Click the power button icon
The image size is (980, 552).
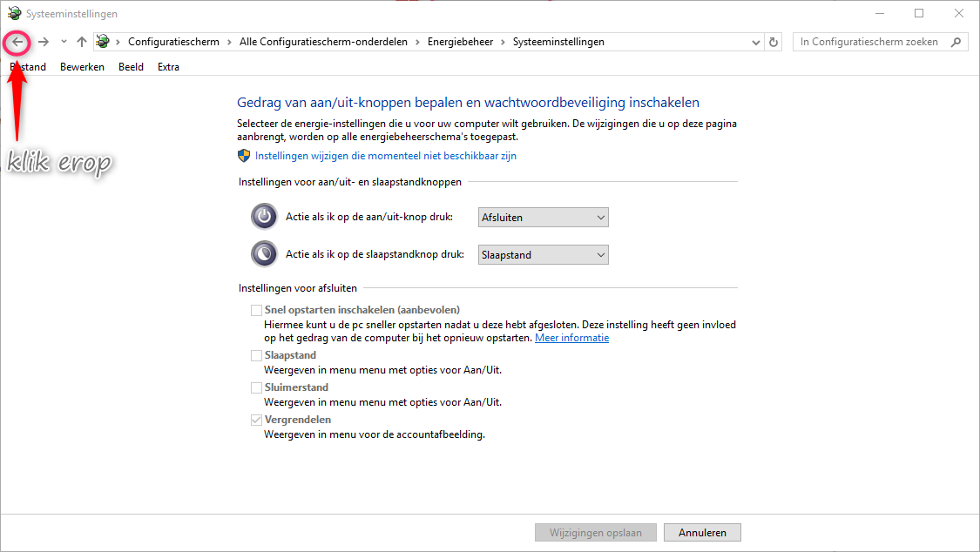pos(264,217)
